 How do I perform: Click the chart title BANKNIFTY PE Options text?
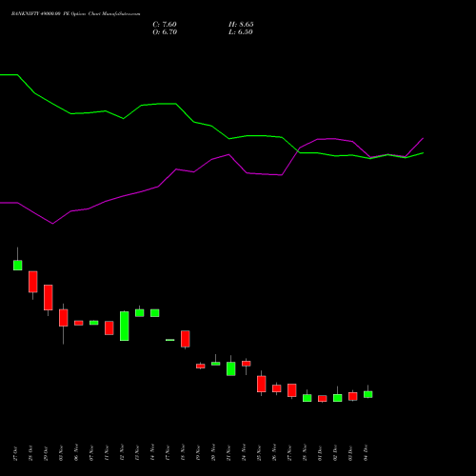click(75, 14)
